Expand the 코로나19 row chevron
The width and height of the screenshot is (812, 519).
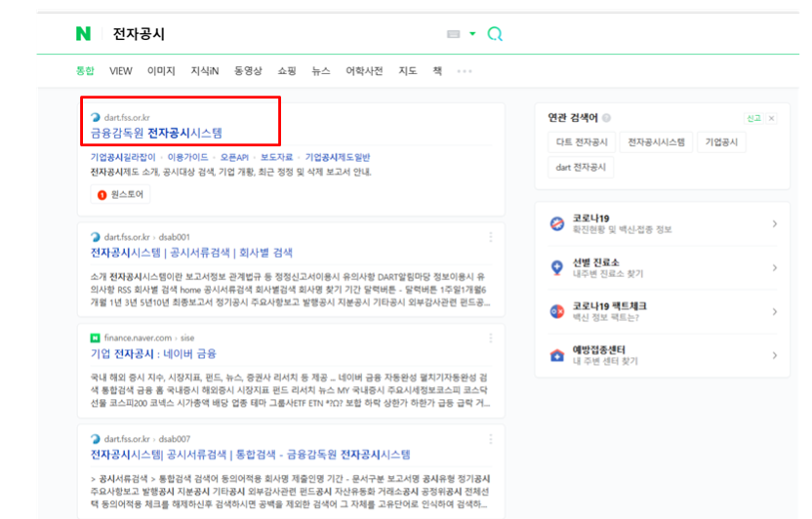(x=775, y=223)
